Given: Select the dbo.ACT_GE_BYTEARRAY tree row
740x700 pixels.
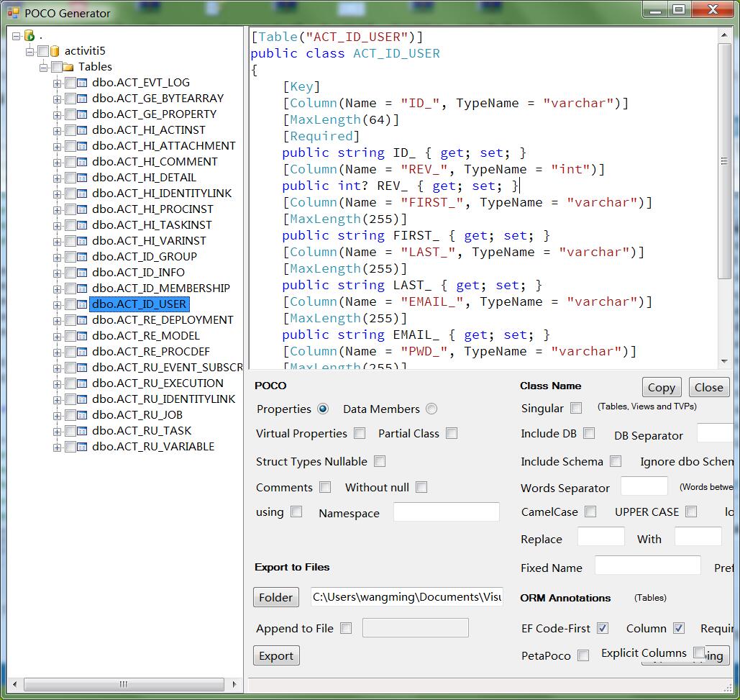Looking at the screenshot, I should [157, 98].
